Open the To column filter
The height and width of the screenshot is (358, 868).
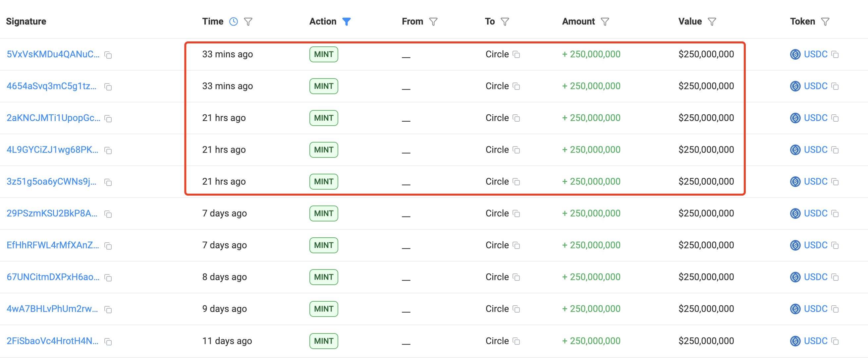tap(505, 22)
